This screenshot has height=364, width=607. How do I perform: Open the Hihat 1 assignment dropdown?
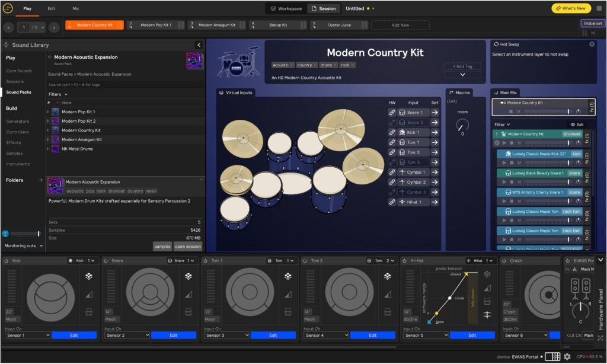click(x=480, y=261)
